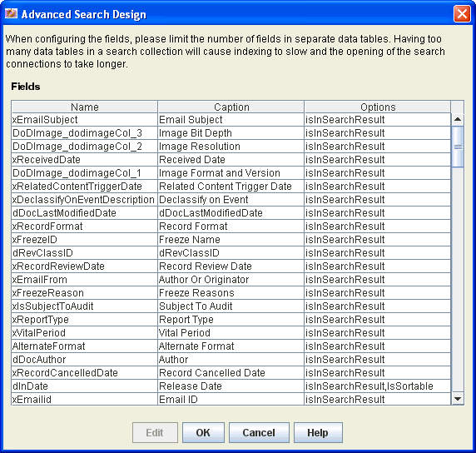The image size is (476, 453).
Task: Select the xIsSubjectToAudit field
Action: point(85,306)
